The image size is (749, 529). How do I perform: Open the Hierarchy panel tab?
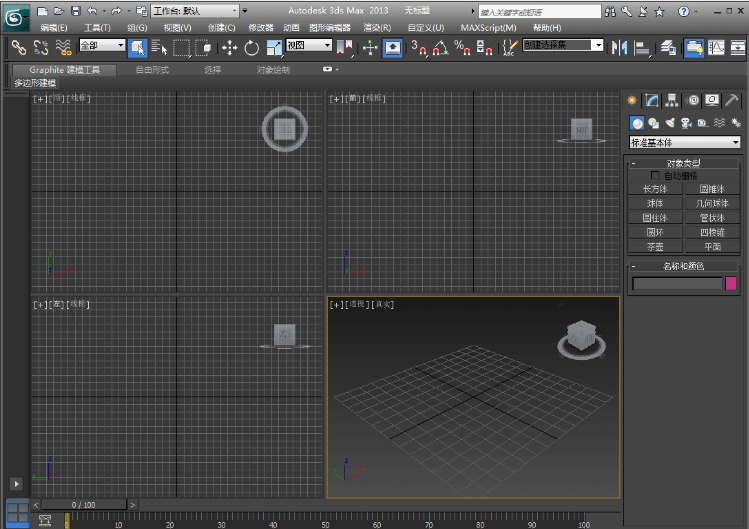point(671,100)
